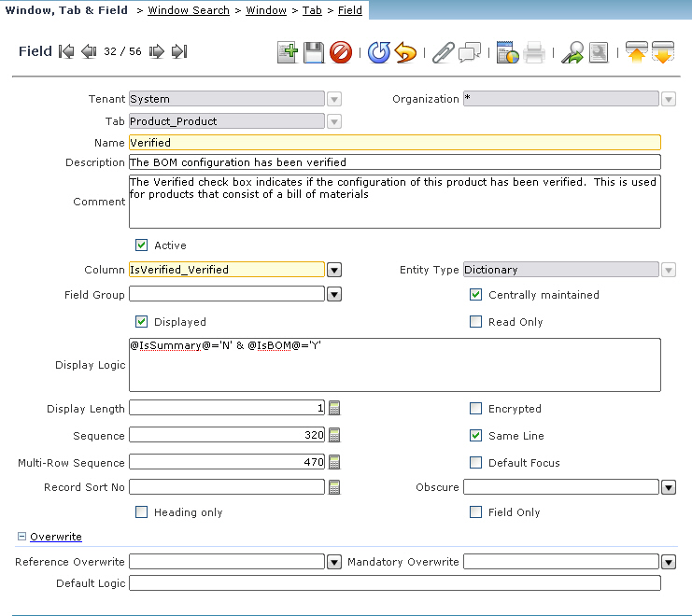Uncheck the Active checkbox

pos(142,245)
